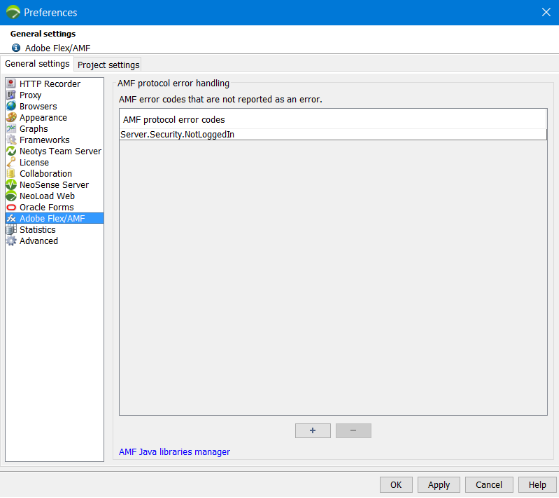Click the Adobe Flex/AMF icon in list
Screen dimensions: 559x498
pyautogui.click(x=11, y=218)
